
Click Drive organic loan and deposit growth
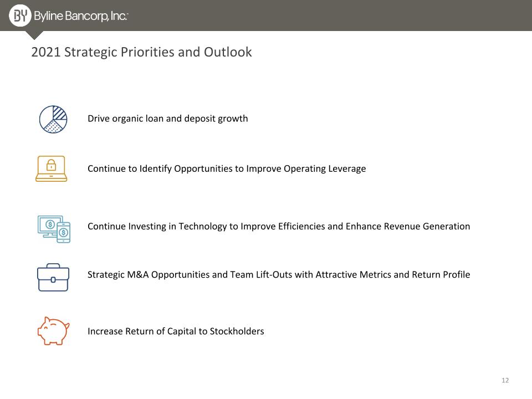pos(167,119)
